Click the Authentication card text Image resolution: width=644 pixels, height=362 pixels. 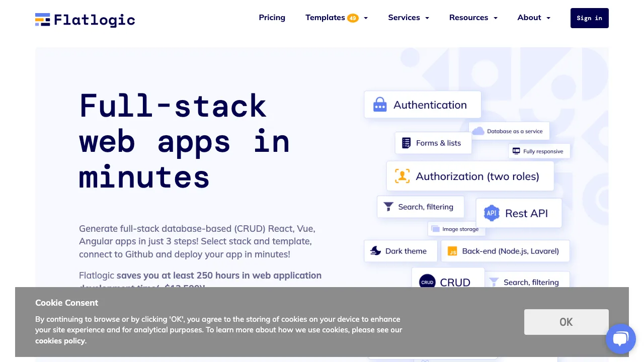click(x=430, y=105)
